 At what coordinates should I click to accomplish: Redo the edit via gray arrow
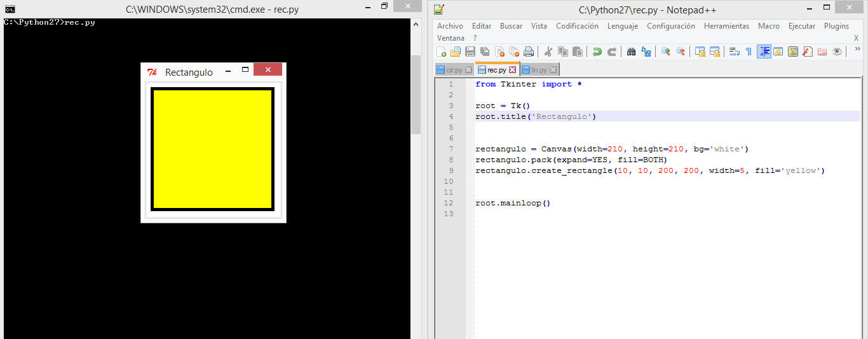pos(612,52)
